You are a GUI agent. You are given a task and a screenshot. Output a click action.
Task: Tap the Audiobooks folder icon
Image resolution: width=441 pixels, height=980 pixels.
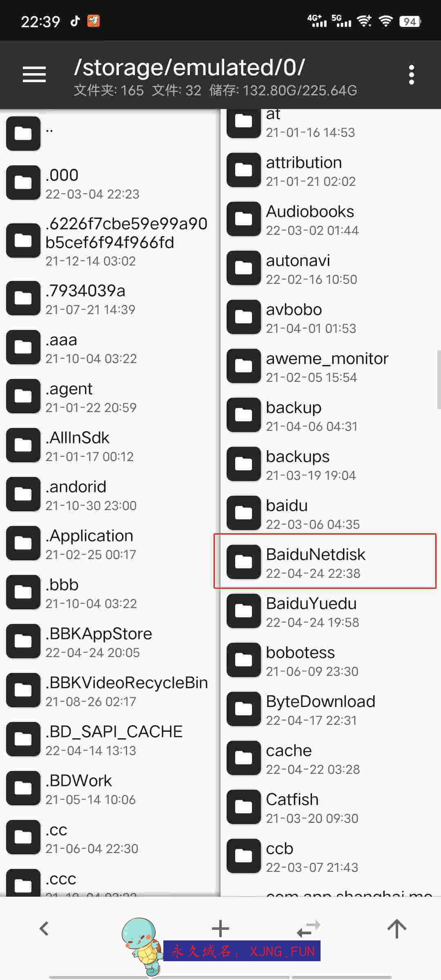coord(244,219)
